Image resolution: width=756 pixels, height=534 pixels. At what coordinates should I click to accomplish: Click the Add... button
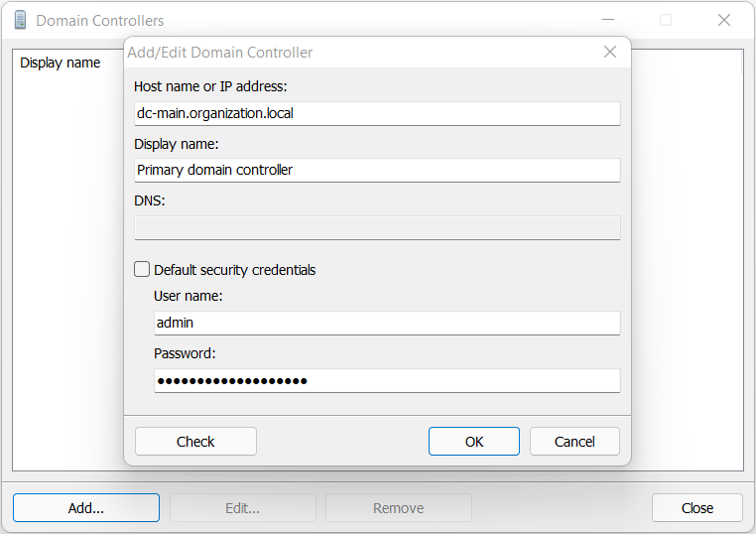(86, 507)
